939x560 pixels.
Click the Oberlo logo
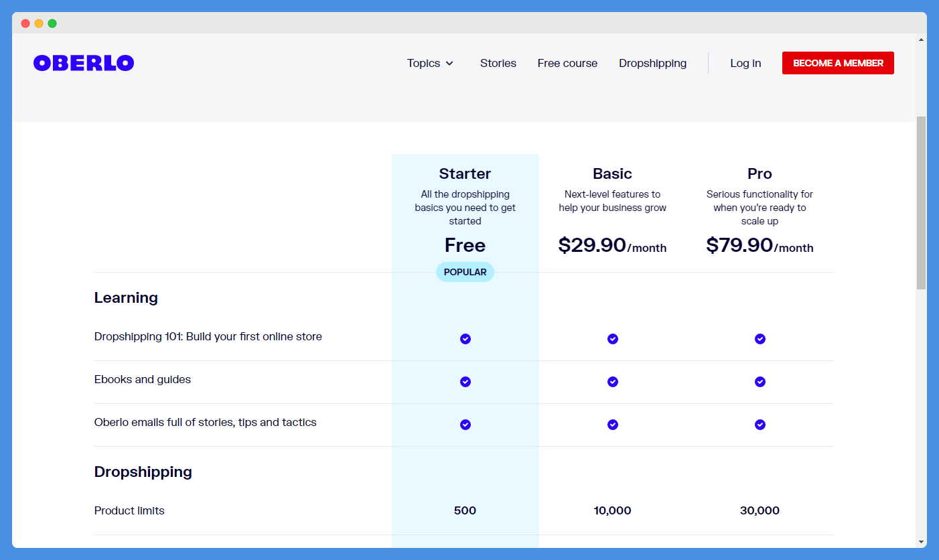[84, 63]
